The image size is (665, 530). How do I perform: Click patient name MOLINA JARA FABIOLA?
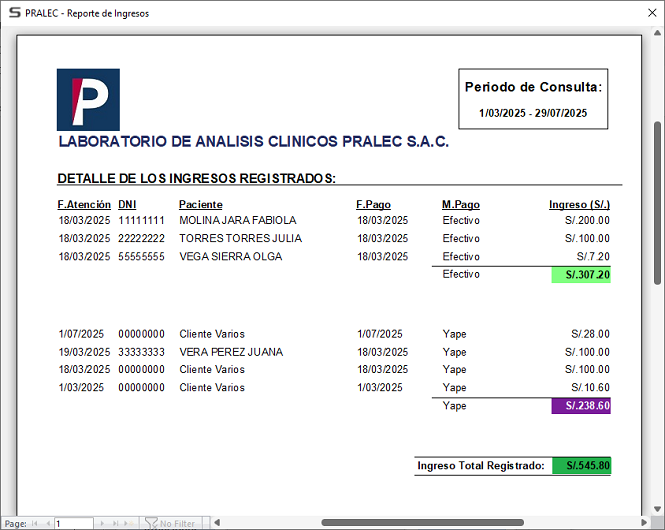click(238, 220)
